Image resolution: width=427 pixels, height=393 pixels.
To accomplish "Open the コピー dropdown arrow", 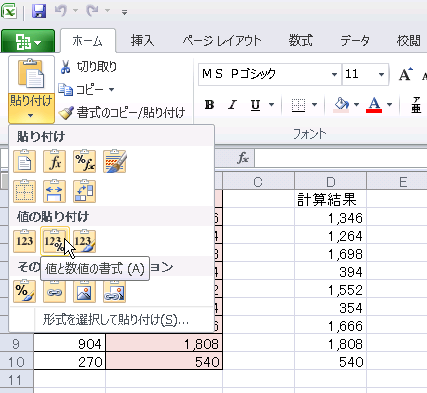I will 111,89.
